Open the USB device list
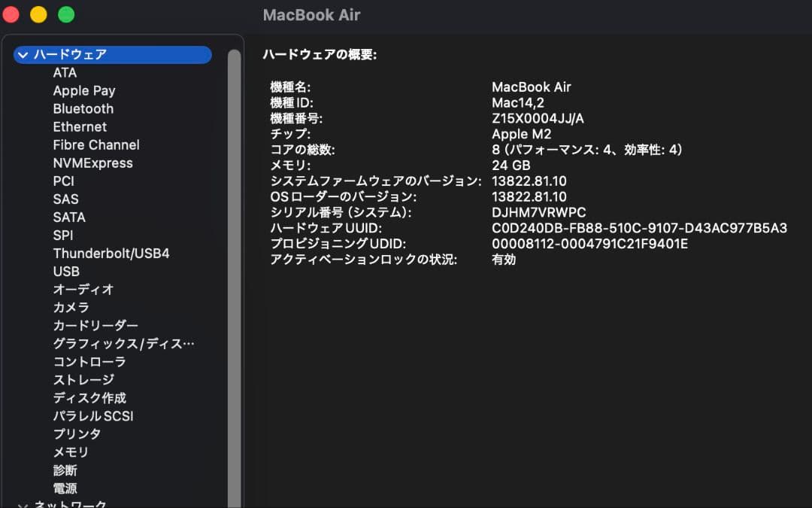 pos(66,272)
